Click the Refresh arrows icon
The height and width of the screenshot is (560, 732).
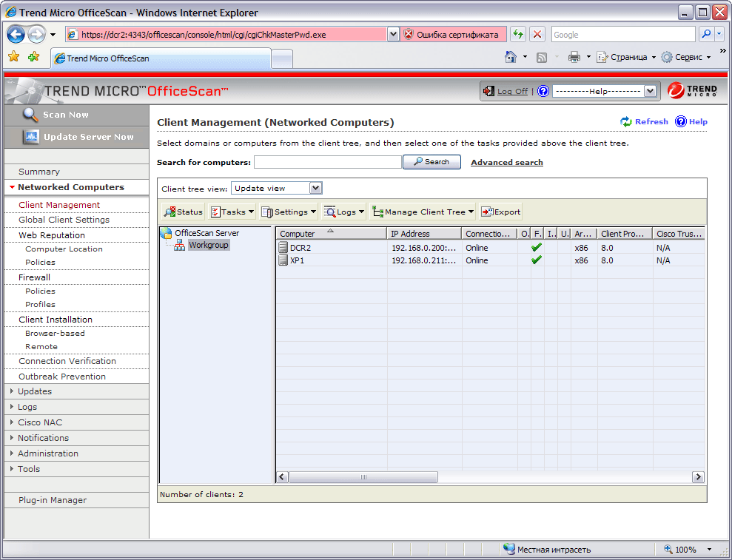(x=626, y=122)
